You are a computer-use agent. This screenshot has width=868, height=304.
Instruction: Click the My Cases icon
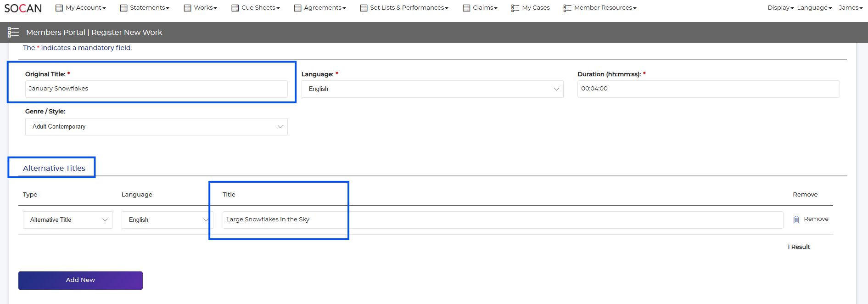515,8
